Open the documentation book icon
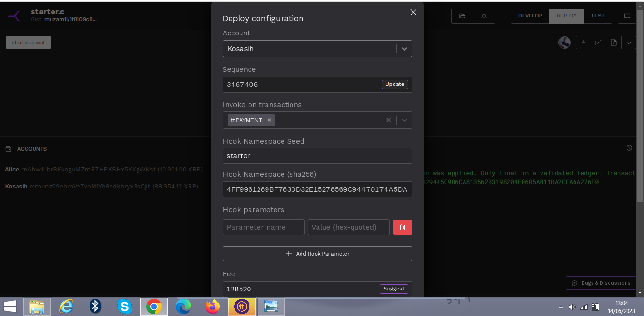This screenshot has width=644, height=316. tap(627, 16)
